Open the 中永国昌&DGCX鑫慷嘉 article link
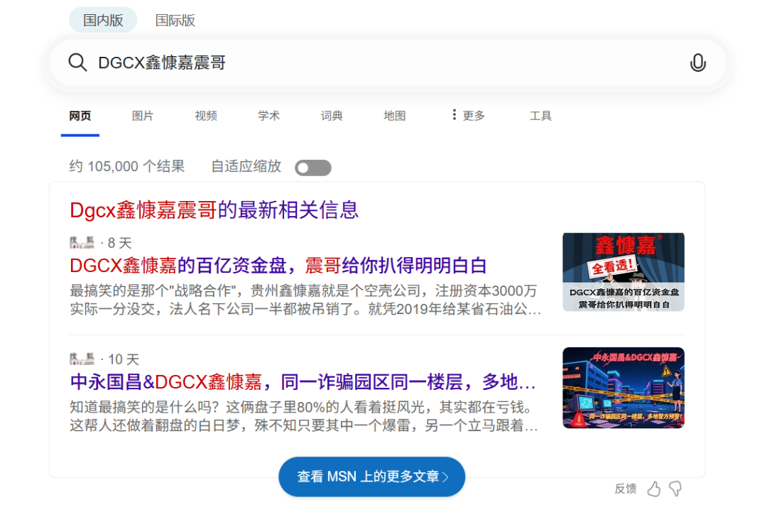The image size is (767, 532). pos(303,382)
